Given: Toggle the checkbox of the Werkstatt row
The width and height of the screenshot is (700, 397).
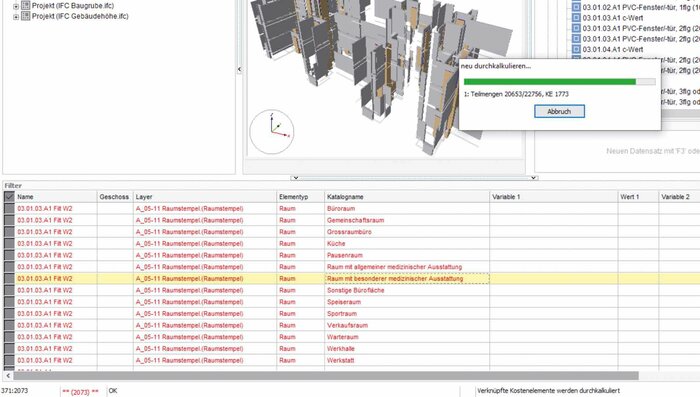Looking at the screenshot, I should 9,360.
